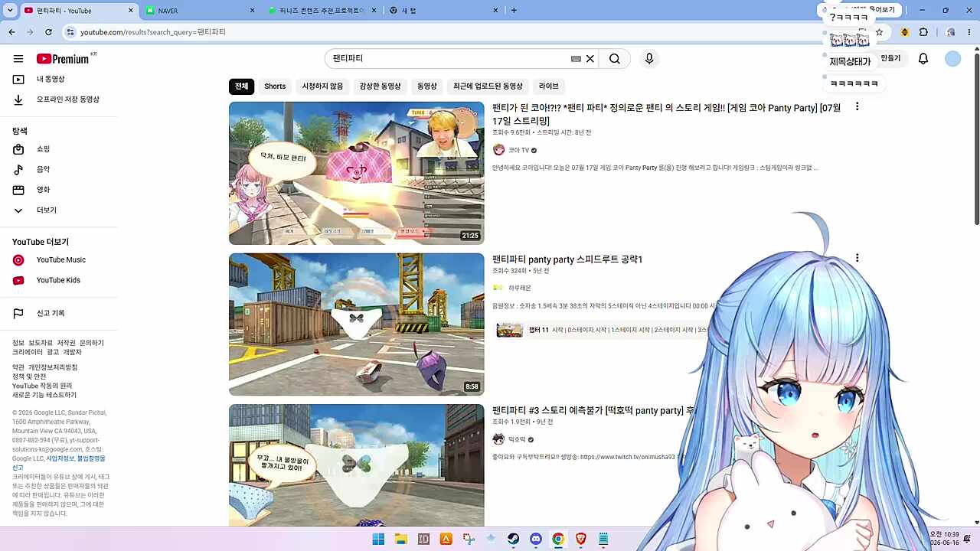Image resolution: width=980 pixels, height=551 pixels.
Task: Open the Windows Start button
Action: coord(378,539)
